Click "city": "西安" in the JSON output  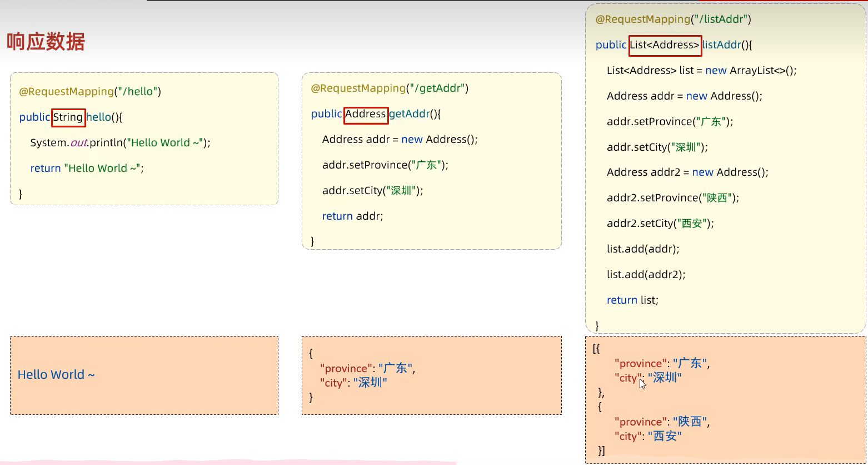648,437
